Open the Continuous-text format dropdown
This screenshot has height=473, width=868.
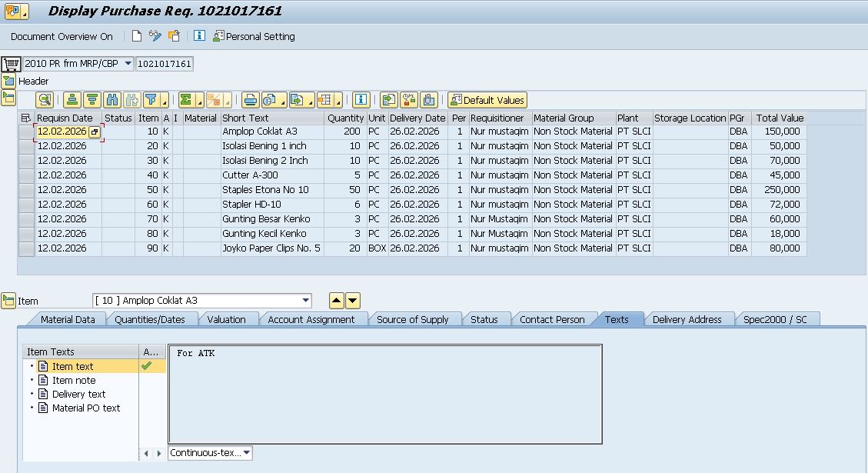click(x=246, y=453)
